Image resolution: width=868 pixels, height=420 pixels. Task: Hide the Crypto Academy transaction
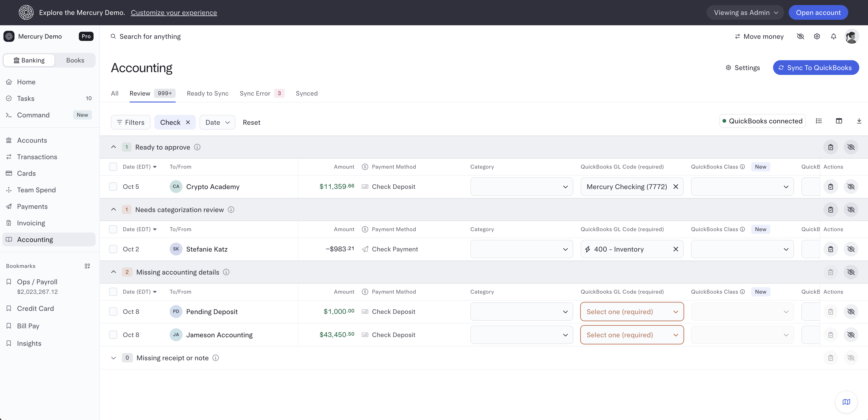pos(851,187)
